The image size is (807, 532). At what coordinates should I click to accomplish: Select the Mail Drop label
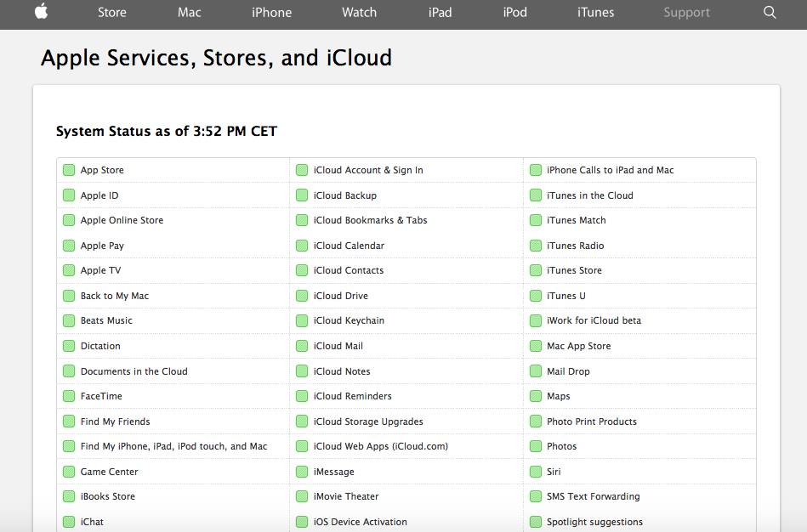point(568,371)
